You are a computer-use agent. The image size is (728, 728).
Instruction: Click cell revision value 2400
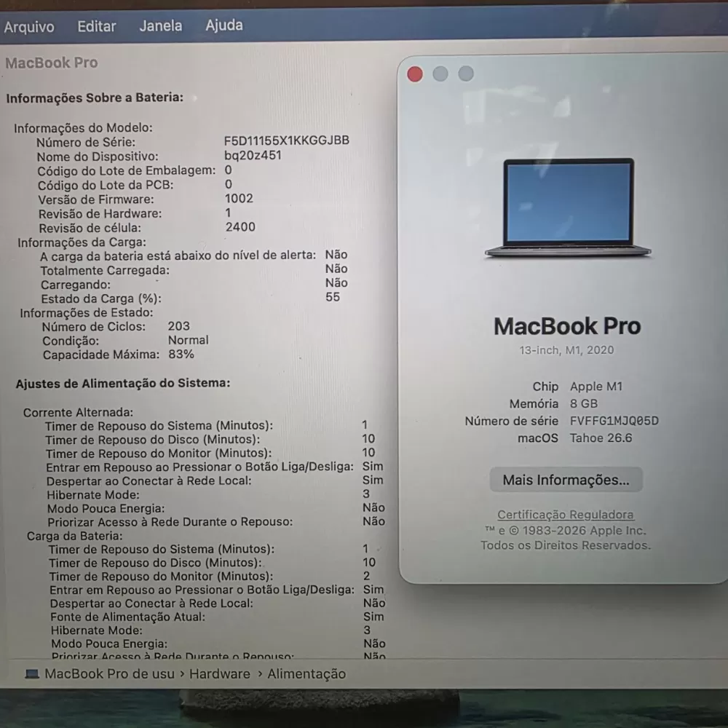pos(240,226)
